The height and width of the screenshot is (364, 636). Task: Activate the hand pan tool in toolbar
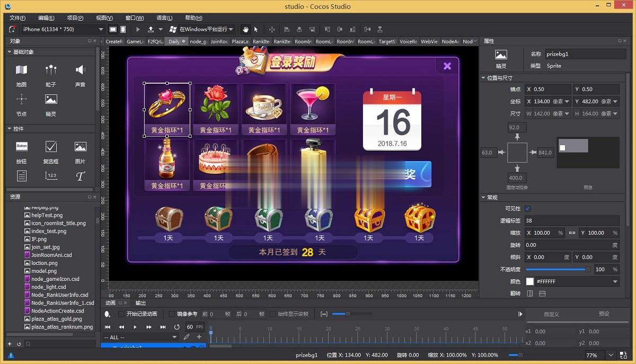point(245,29)
